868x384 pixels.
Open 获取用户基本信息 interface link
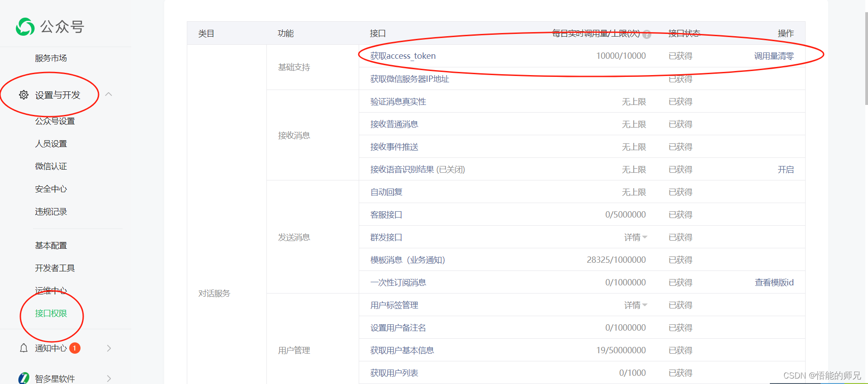(402, 350)
